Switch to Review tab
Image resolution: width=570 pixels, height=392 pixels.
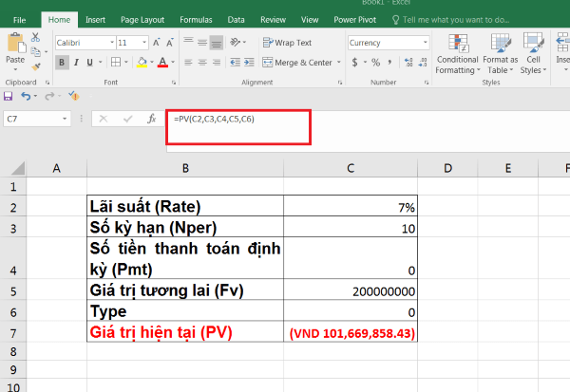coord(273,20)
